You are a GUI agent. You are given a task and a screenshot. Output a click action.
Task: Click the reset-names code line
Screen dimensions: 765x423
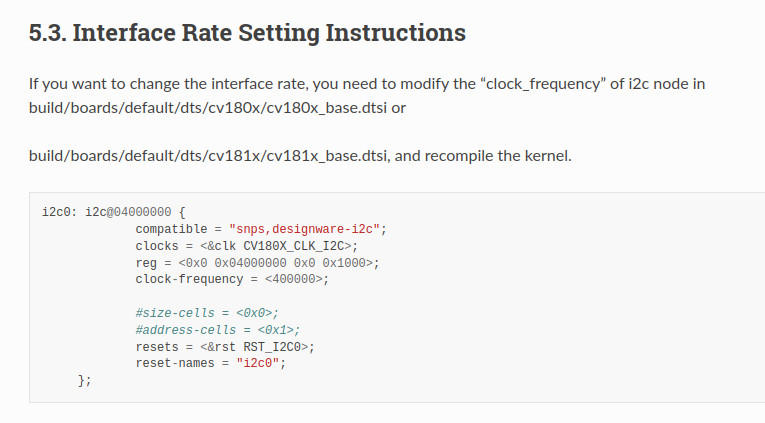coord(211,363)
